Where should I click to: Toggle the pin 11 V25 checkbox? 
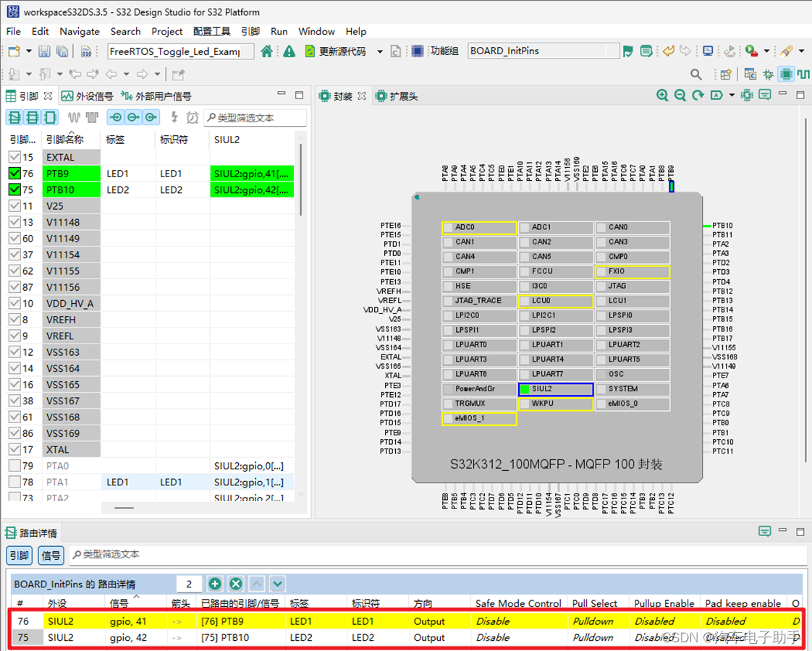click(x=14, y=206)
